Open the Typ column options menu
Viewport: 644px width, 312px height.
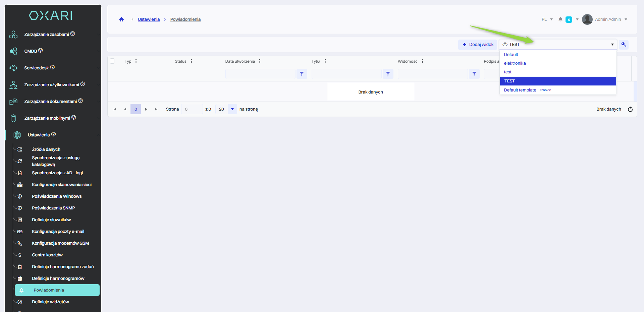coord(136,61)
